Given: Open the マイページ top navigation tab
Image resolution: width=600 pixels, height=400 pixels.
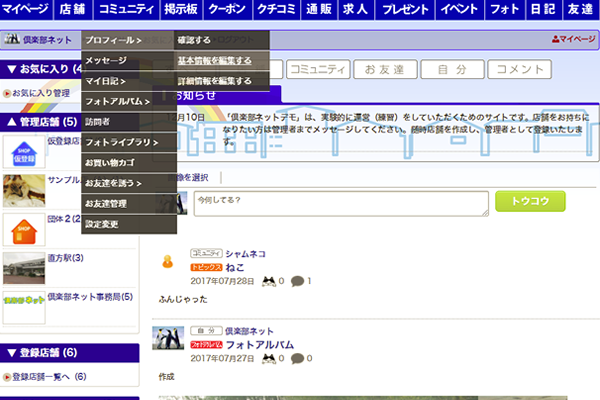Looking at the screenshot, I should 26,9.
